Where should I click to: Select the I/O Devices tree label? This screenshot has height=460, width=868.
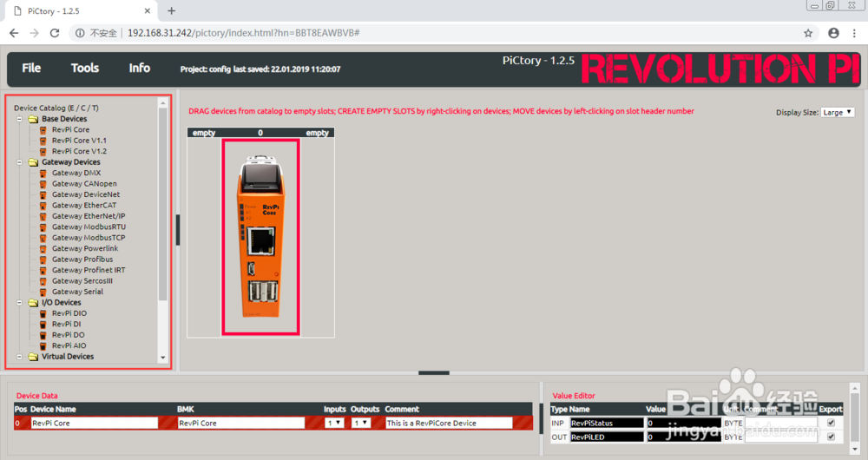pyautogui.click(x=62, y=303)
